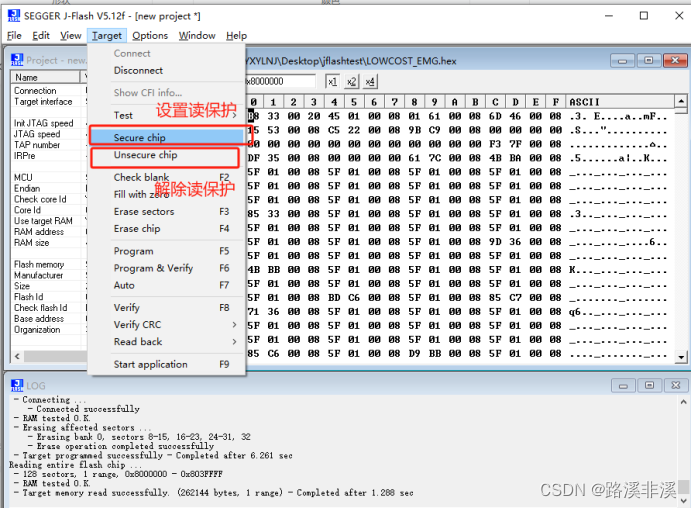Viewport: 692px width, 508px height.
Task: Run the Auto menu command
Action: pos(166,286)
